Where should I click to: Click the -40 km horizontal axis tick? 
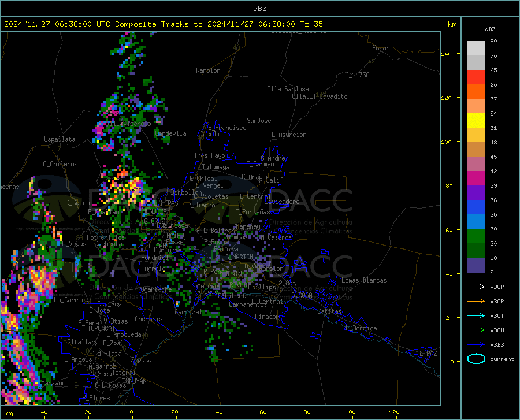tap(42, 412)
